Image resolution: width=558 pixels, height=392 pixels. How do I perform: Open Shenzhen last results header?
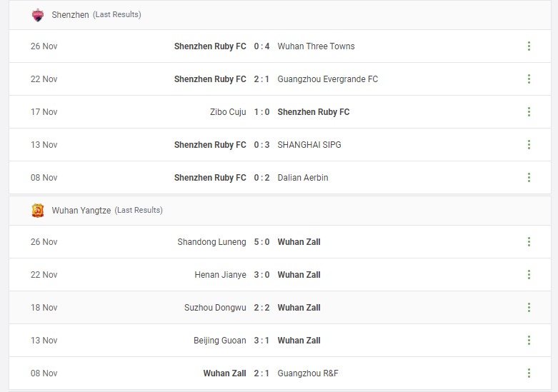pyautogui.click(x=280, y=15)
